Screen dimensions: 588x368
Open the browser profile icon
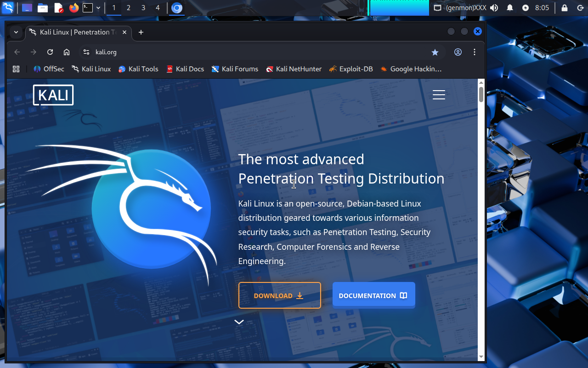(x=458, y=52)
